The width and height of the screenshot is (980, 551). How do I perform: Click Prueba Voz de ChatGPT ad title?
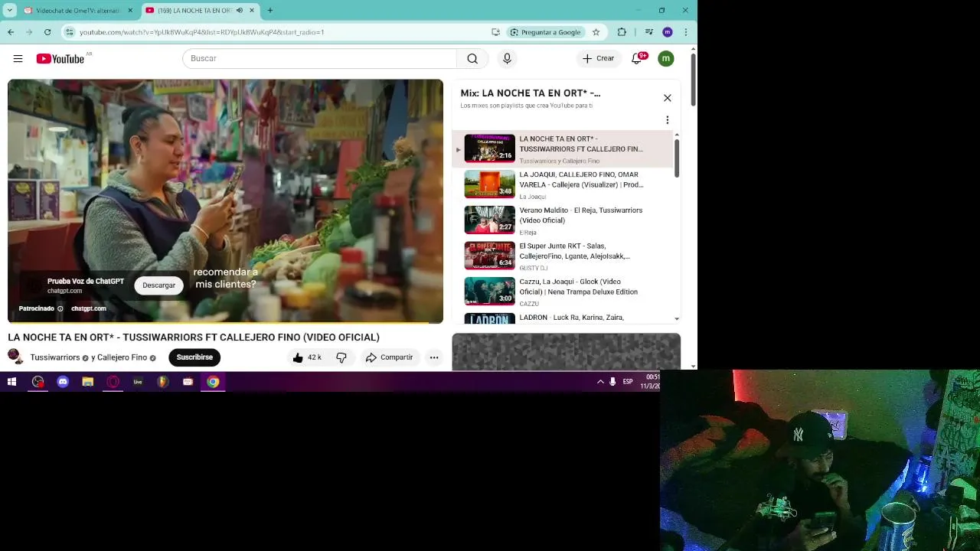pyautogui.click(x=86, y=281)
